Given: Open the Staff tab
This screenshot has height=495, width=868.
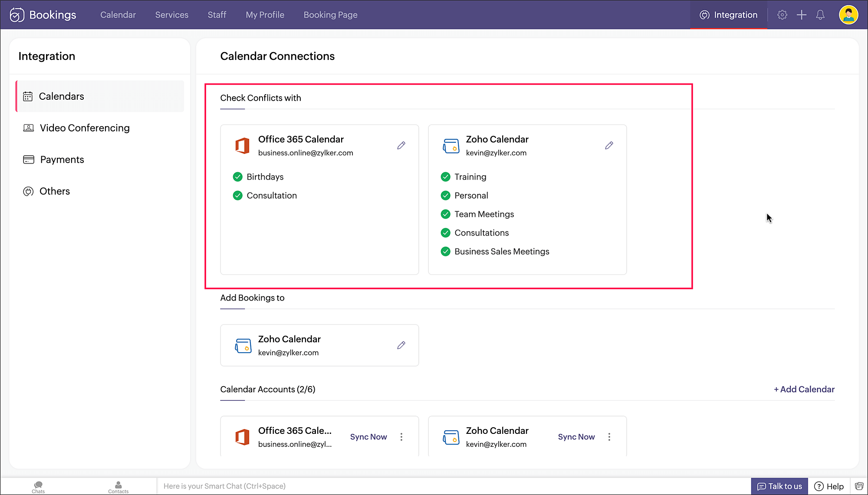Looking at the screenshot, I should click(217, 15).
